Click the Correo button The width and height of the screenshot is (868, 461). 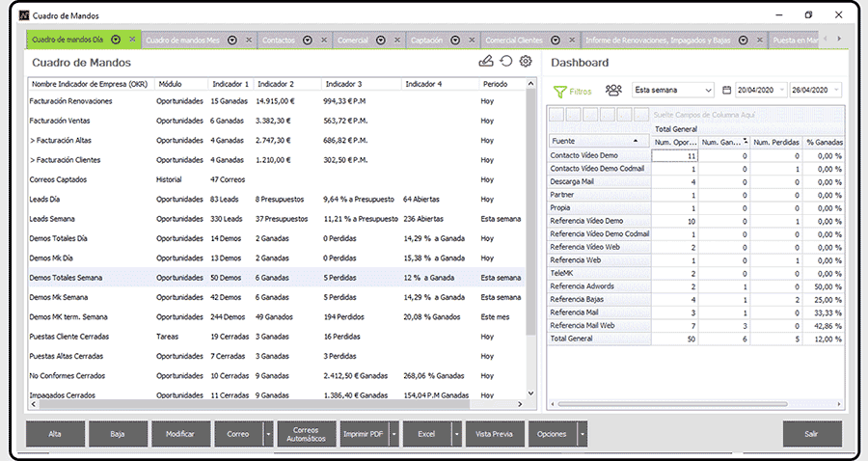(x=239, y=434)
